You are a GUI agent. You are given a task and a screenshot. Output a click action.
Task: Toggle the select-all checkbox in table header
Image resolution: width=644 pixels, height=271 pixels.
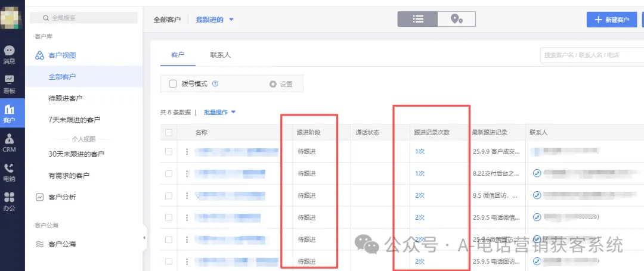click(x=168, y=132)
